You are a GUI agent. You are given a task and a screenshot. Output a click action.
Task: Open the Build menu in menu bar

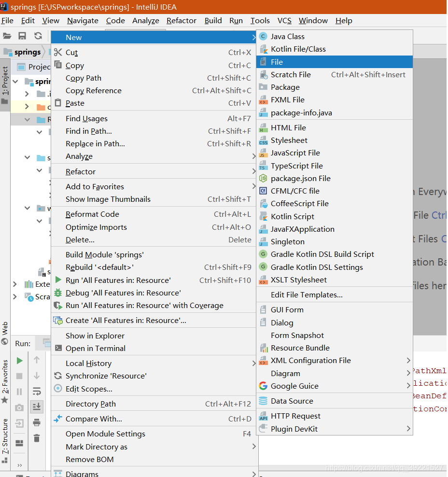[213, 21]
